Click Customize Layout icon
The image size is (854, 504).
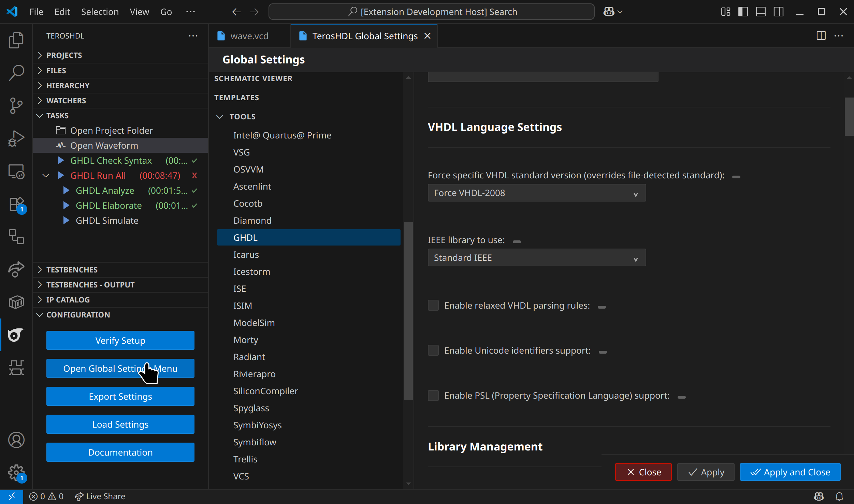[725, 12]
